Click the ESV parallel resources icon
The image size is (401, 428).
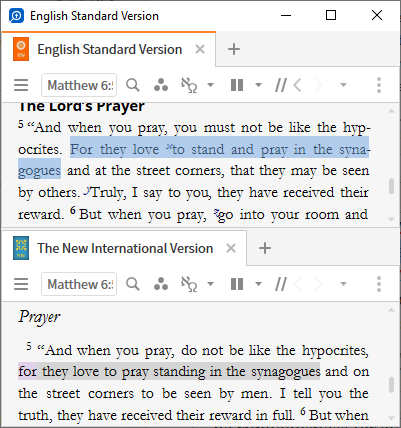pos(281,85)
